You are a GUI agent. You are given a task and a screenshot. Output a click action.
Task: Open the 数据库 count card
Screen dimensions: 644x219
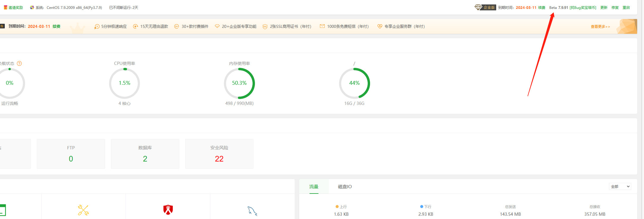(x=145, y=154)
